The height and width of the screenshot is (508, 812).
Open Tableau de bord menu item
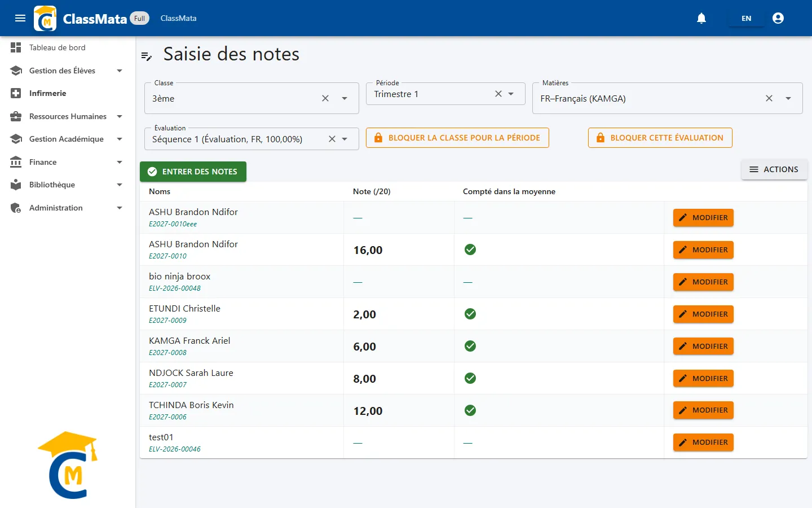pos(68,47)
